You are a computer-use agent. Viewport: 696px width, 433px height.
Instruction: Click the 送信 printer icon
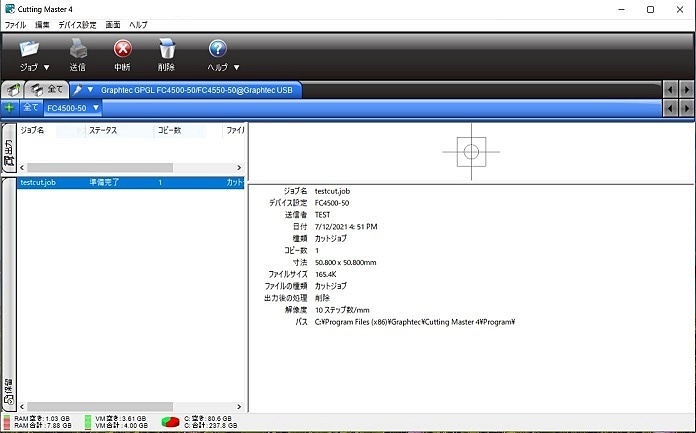78,48
